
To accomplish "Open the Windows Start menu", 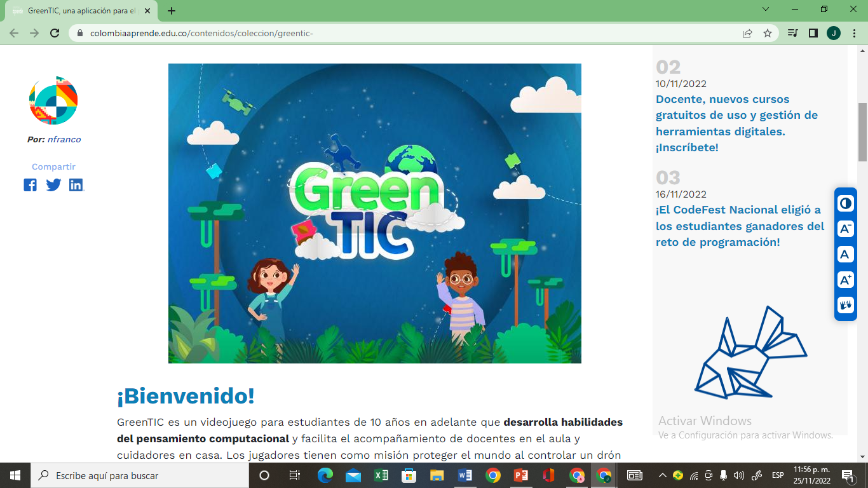I will tap(15, 475).
